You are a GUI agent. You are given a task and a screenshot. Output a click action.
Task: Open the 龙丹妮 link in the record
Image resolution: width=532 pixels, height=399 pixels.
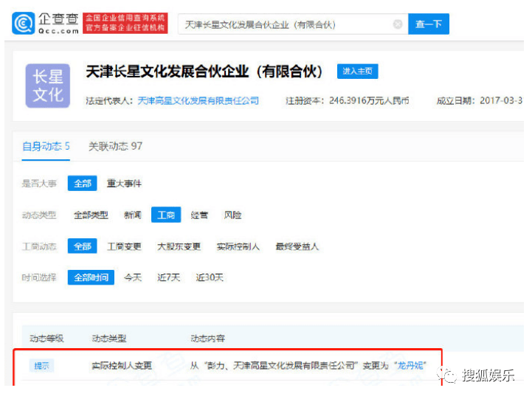click(x=410, y=365)
